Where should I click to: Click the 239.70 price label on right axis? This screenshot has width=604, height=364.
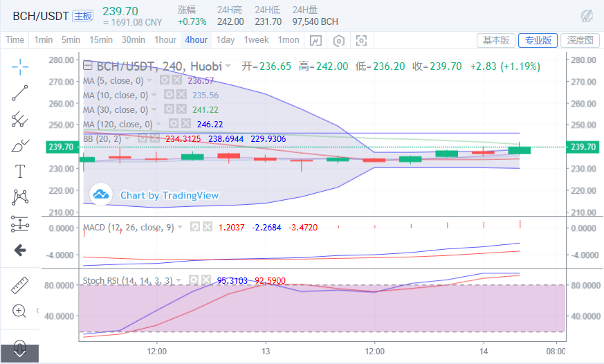583,147
